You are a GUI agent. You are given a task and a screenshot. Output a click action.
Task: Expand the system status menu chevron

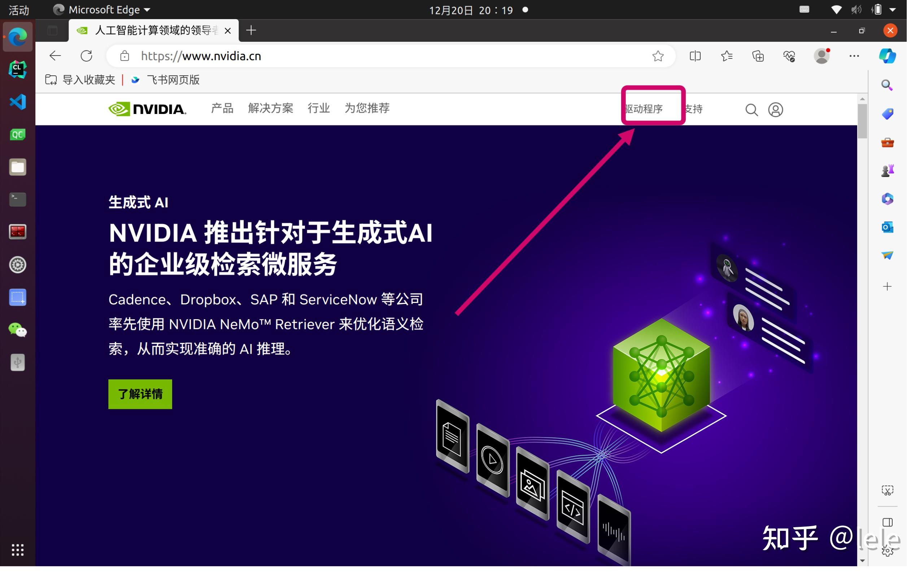pyautogui.click(x=894, y=9)
